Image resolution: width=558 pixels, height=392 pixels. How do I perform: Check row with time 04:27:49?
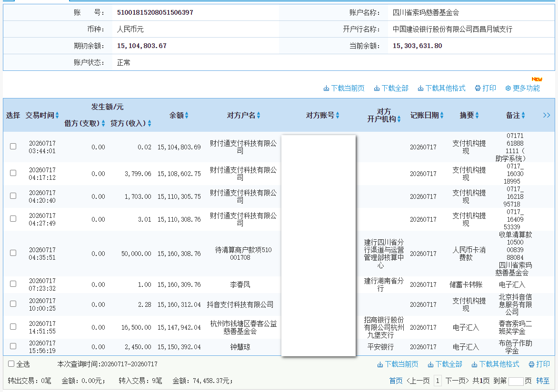click(x=13, y=218)
